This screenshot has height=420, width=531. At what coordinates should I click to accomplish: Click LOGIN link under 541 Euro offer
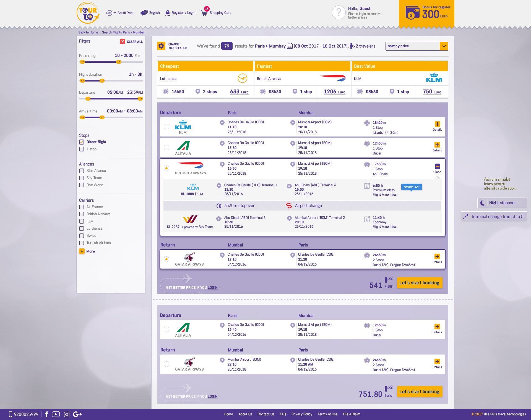point(212,288)
